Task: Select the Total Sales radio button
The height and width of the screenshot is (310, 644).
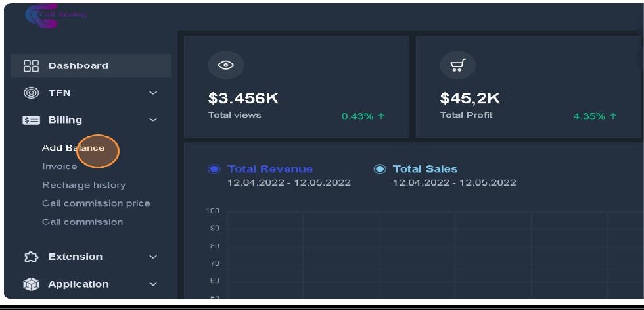Action: pos(379,169)
